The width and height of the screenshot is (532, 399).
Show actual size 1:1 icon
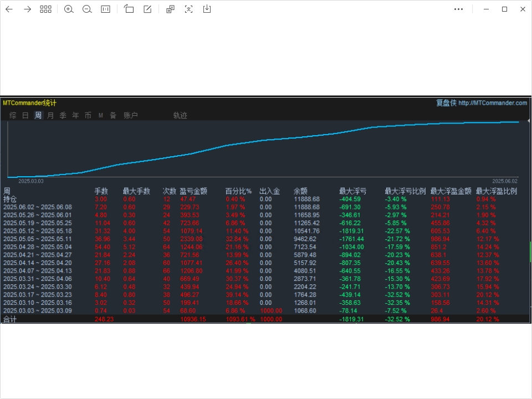click(105, 9)
